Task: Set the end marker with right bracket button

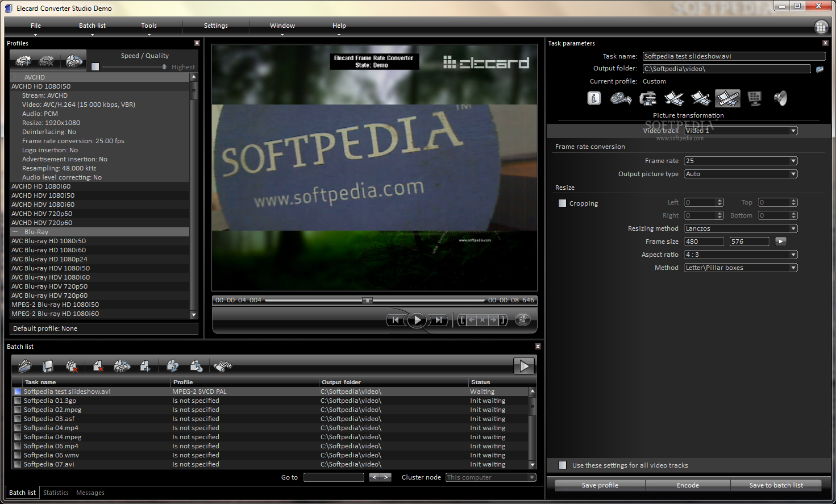Action: pyautogui.click(x=502, y=320)
